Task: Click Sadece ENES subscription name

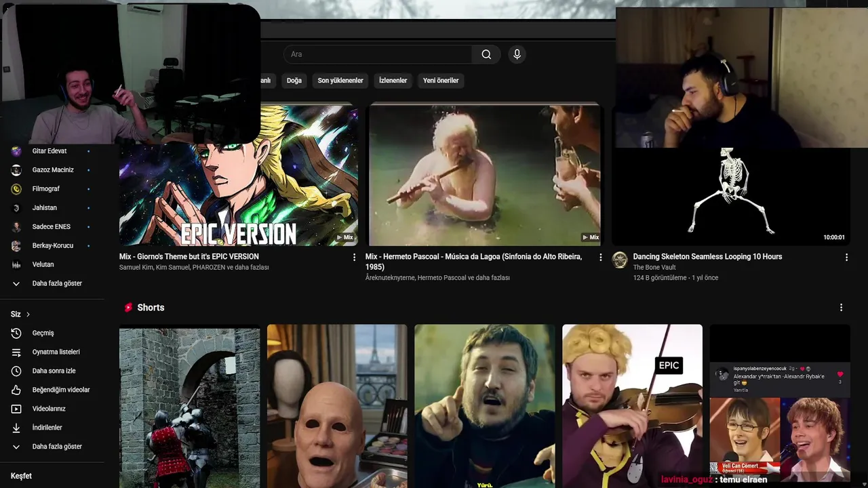Action: [52, 227]
